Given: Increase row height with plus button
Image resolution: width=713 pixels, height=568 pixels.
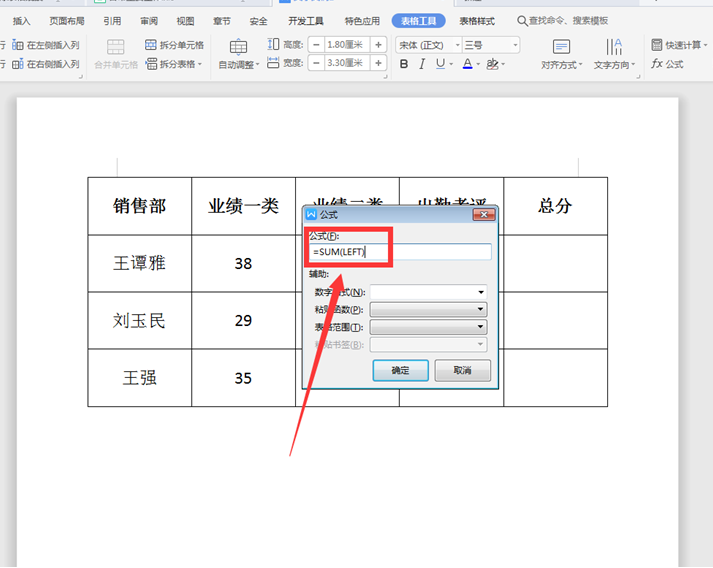Looking at the screenshot, I should tap(378, 45).
